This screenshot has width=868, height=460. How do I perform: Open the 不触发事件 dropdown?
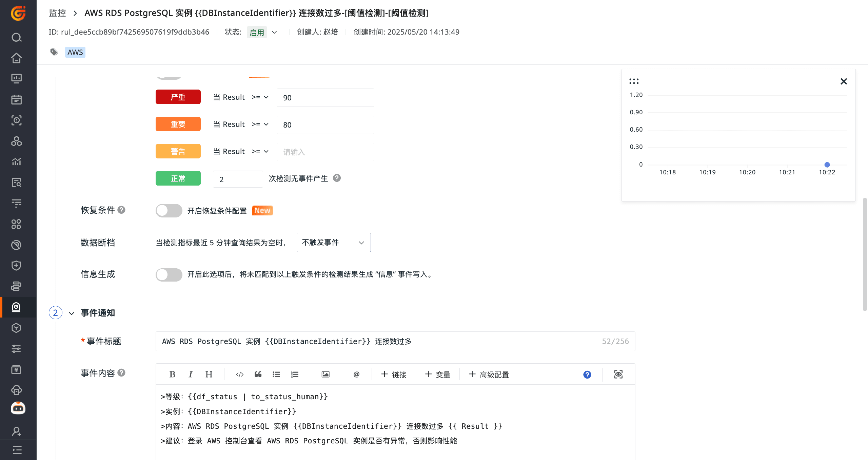(x=334, y=243)
